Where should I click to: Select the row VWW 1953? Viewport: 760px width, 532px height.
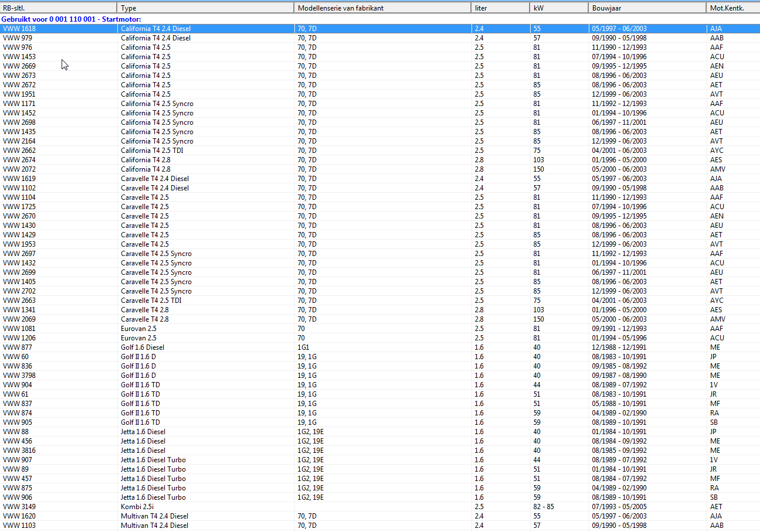380,244
